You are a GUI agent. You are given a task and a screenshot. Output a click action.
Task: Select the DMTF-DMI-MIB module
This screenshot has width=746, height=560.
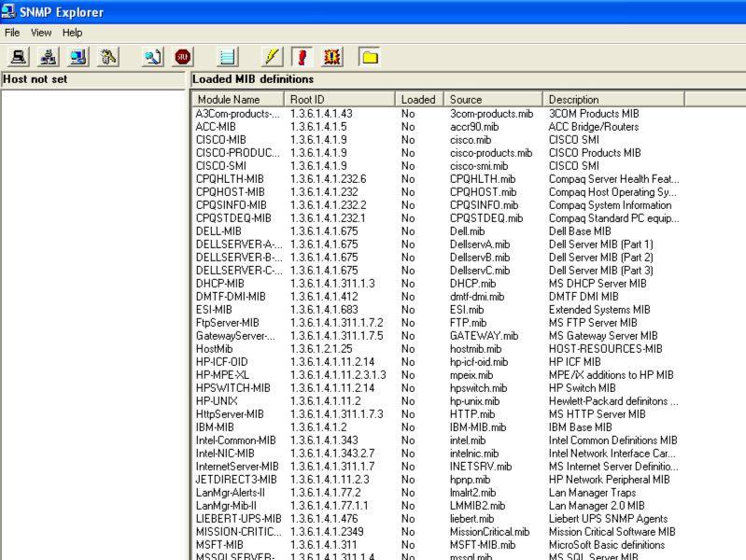(231, 297)
